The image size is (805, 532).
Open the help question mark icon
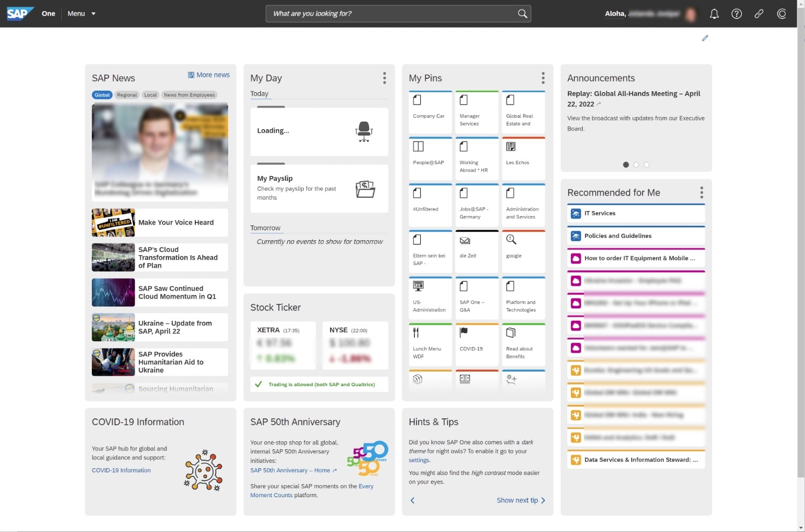pos(737,14)
